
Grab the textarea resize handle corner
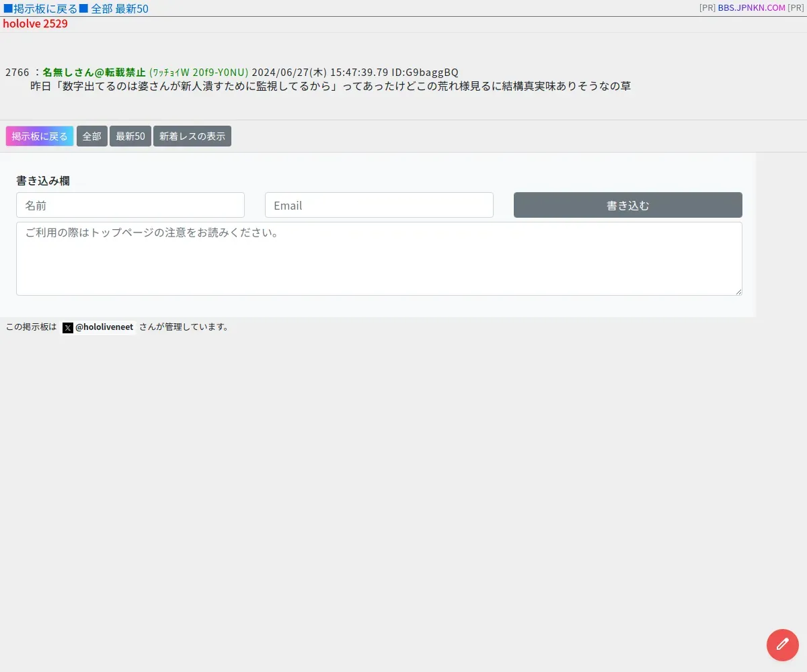[x=738, y=292]
